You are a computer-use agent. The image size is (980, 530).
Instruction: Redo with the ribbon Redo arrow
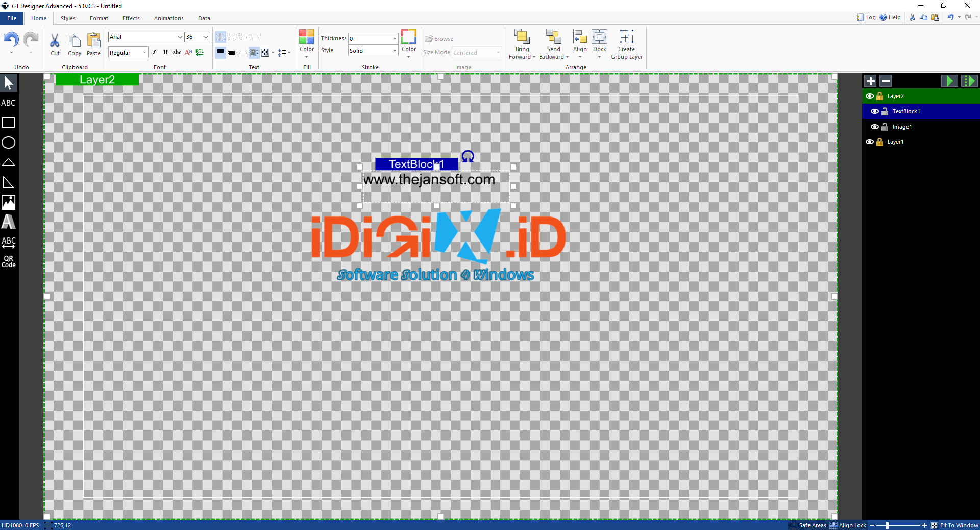pyautogui.click(x=31, y=40)
